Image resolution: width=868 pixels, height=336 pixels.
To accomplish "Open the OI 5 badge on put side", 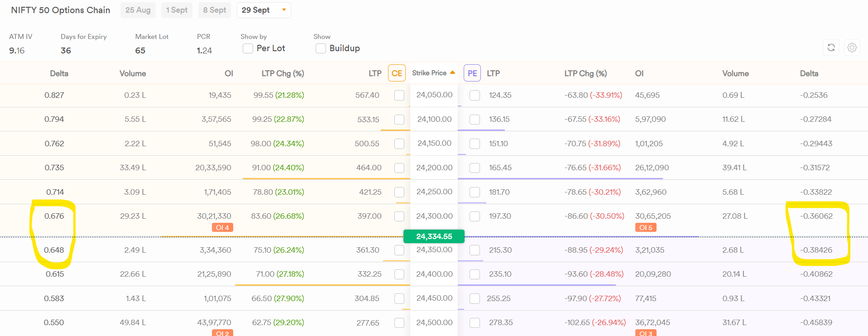I will coord(646,227).
